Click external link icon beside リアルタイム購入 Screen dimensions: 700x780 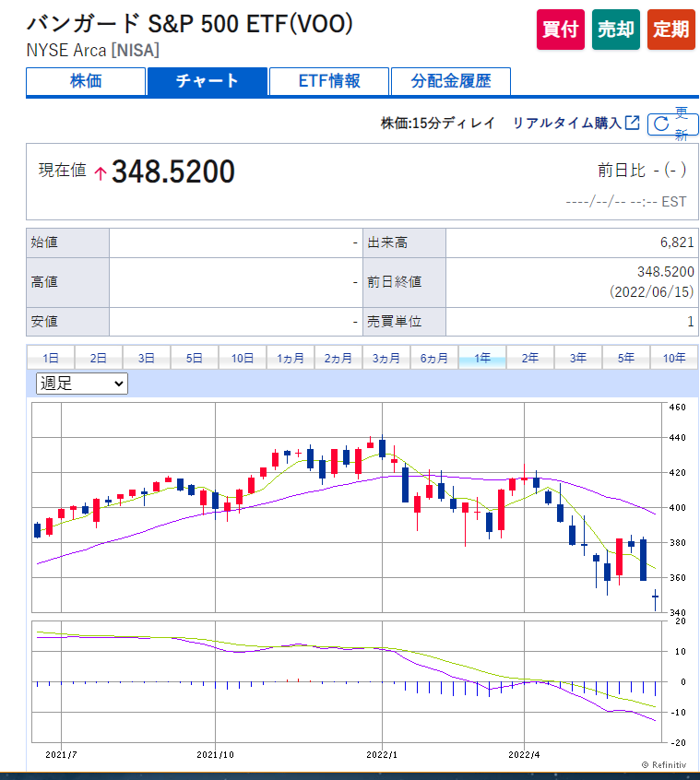tap(632, 123)
